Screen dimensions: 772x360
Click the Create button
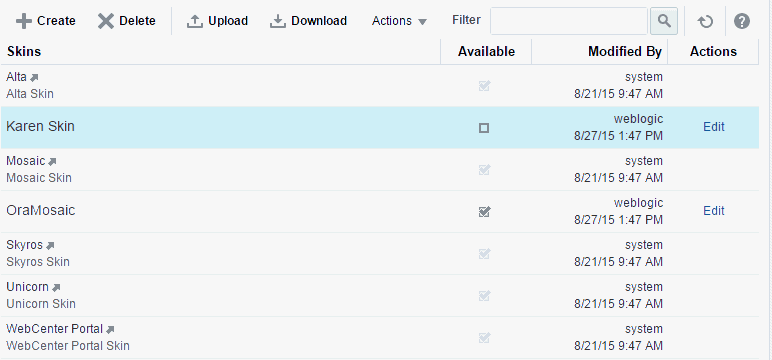[45, 21]
